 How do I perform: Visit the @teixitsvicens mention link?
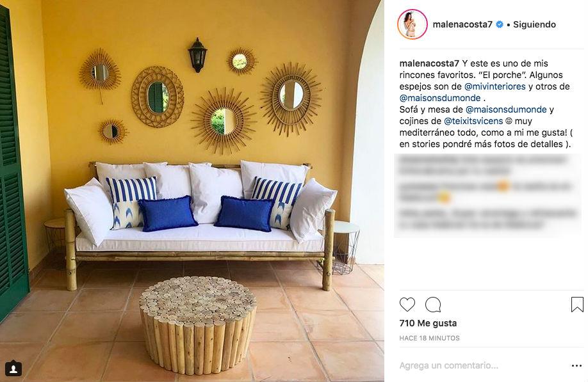pyautogui.click(x=473, y=121)
